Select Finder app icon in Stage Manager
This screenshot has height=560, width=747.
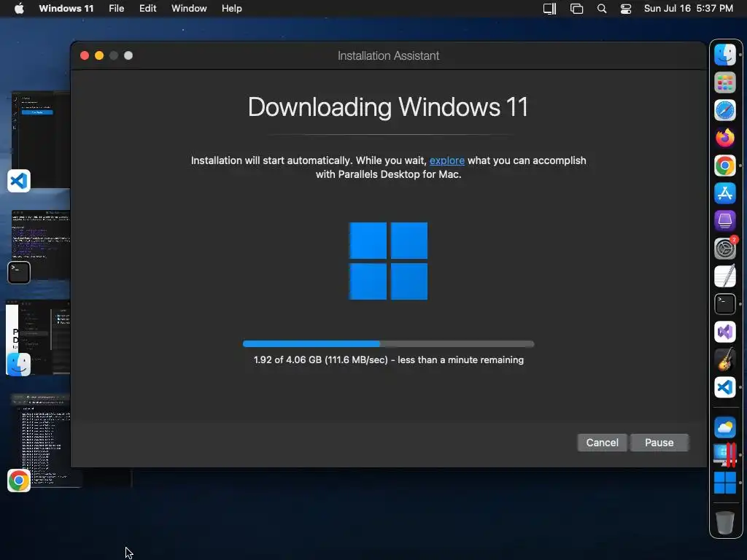pos(18,365)
